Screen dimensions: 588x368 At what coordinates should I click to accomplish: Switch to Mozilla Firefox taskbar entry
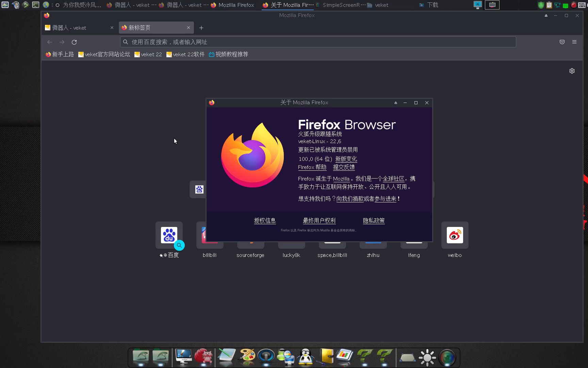tap(232, 5)
